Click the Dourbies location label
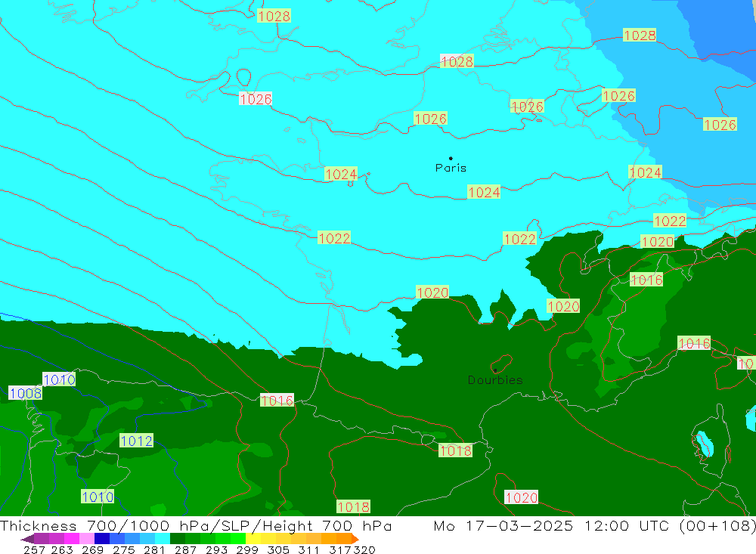The image size is (756, 554). (x=495, y=380)
